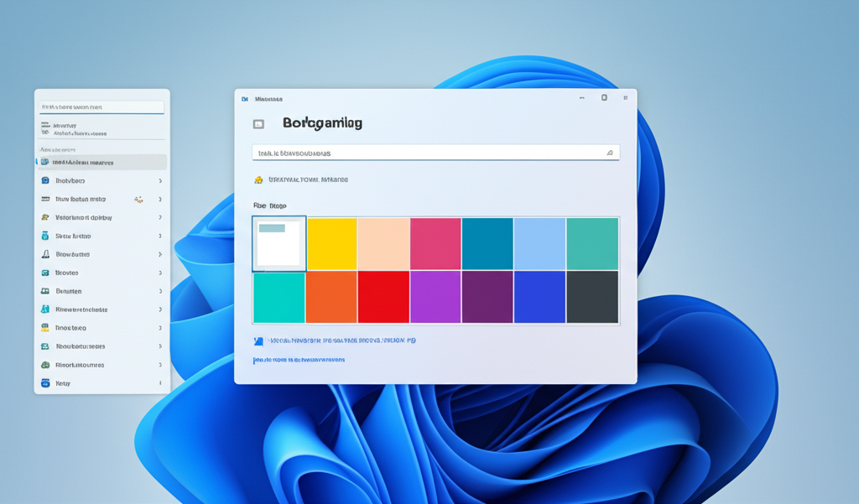Click the icon on the Benunten sidebar row
The width and height of the screenshot is (859, 504).
click(45, 291)
